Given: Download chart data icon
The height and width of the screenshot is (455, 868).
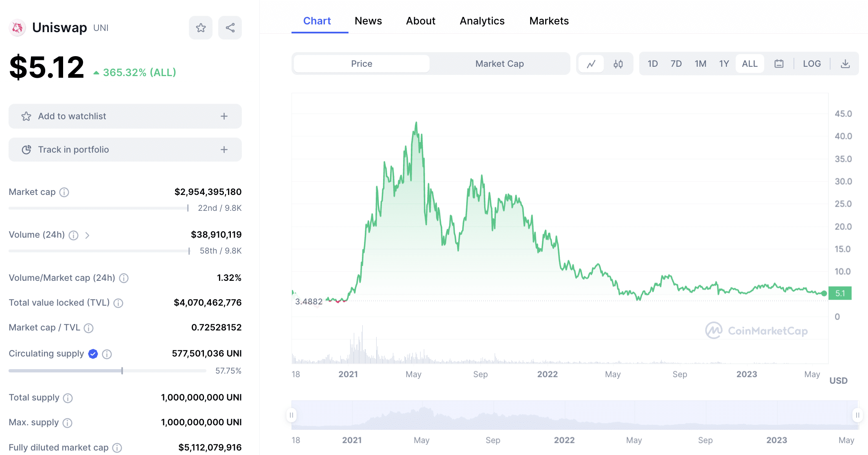Looking at the screenshot, I should click(x=845, y=64).
